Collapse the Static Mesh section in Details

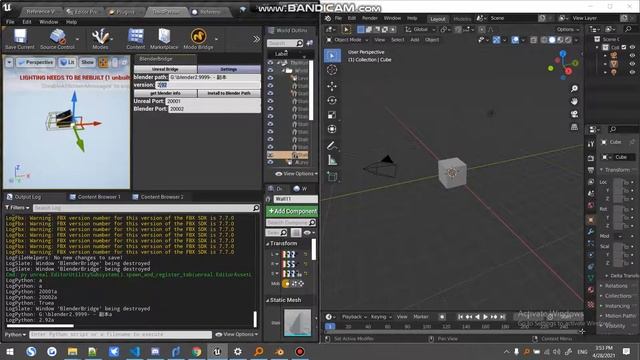coord(268,300)
